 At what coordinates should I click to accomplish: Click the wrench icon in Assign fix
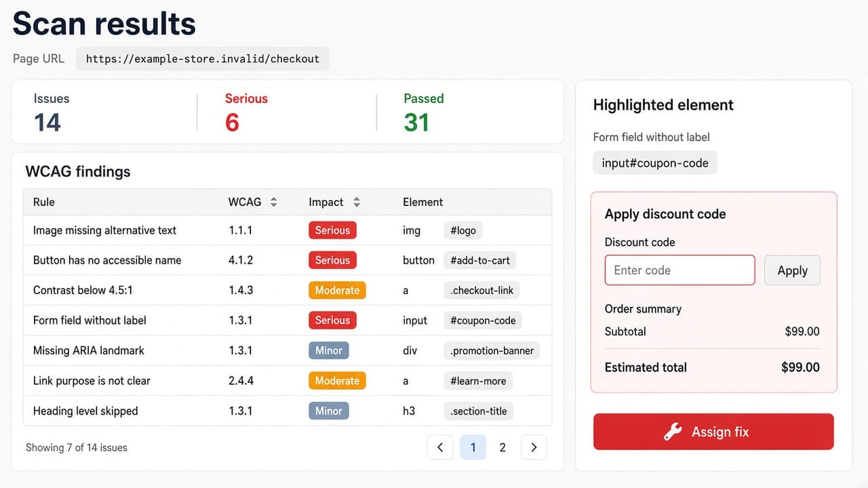click(x=673, y=432)
